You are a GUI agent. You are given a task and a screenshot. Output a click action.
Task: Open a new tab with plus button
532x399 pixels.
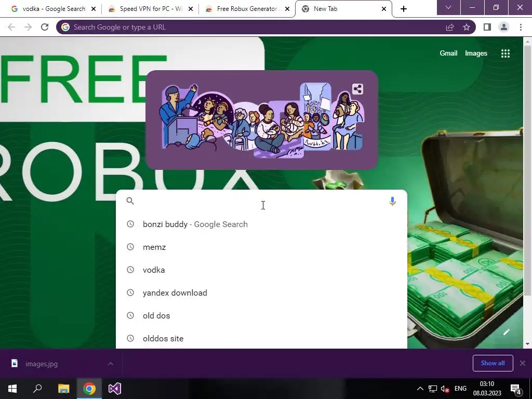(x=403, y=9)
